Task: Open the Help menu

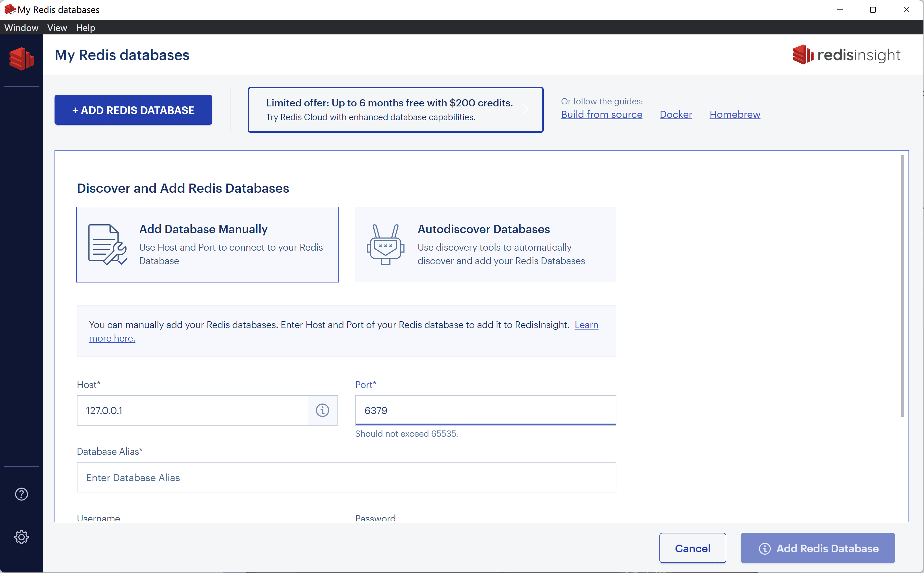Action: coord(85,28)
